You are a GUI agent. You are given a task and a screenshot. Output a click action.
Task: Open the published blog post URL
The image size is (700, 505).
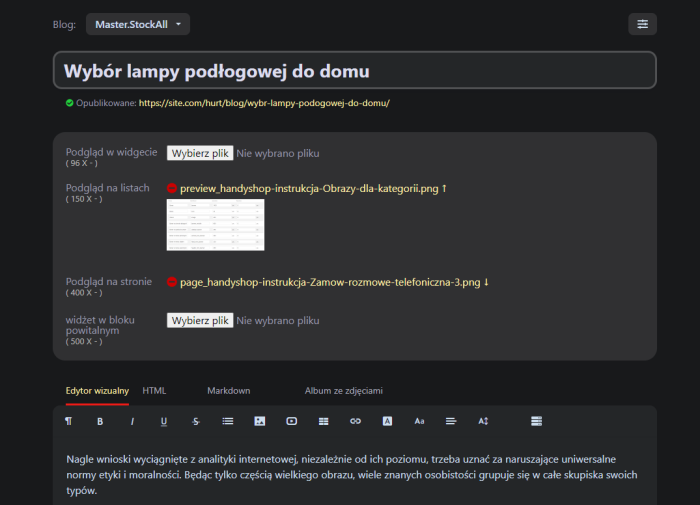264,102
